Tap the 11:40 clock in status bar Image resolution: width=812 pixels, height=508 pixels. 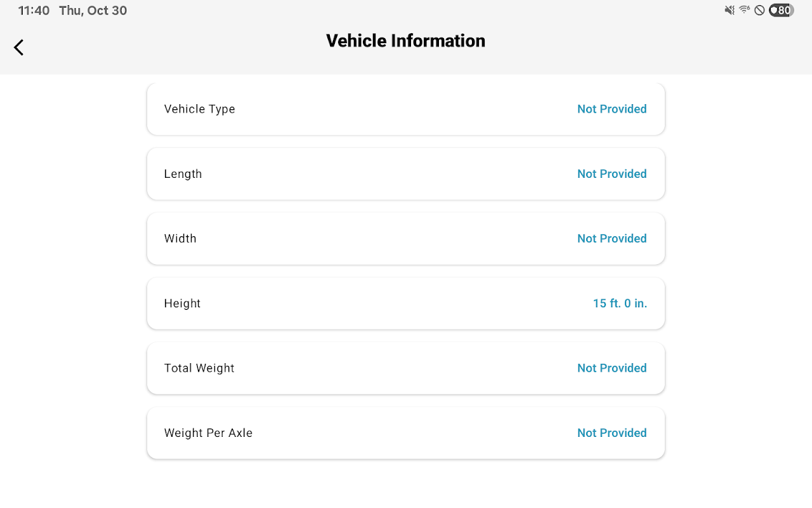tap(34, 11)
